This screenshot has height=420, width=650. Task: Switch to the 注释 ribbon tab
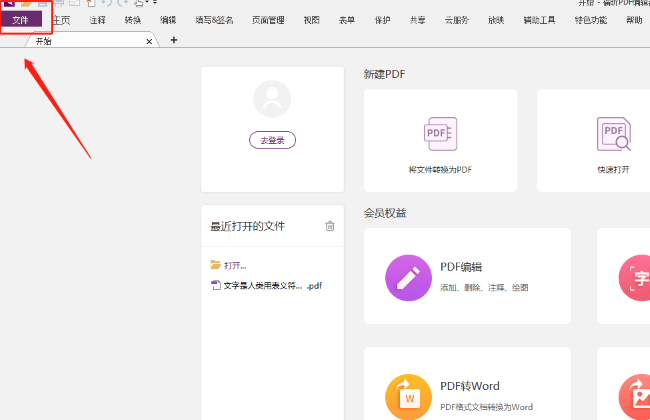tap(97, 20)
